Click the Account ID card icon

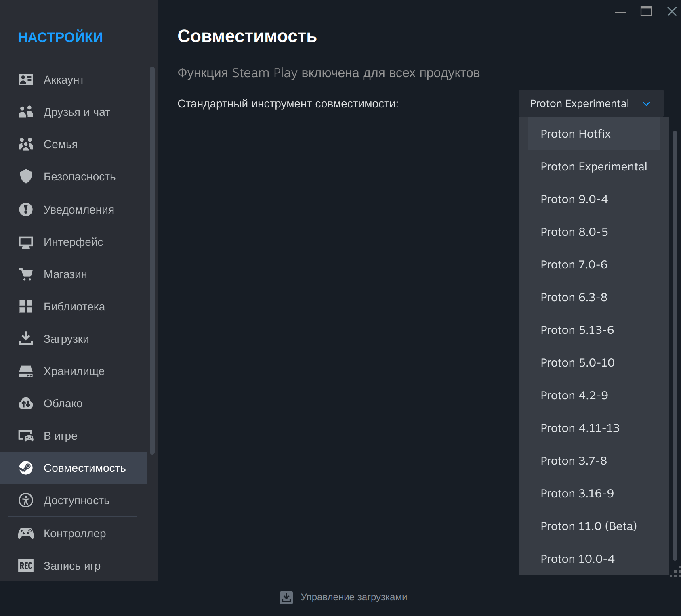click(26, 80)
